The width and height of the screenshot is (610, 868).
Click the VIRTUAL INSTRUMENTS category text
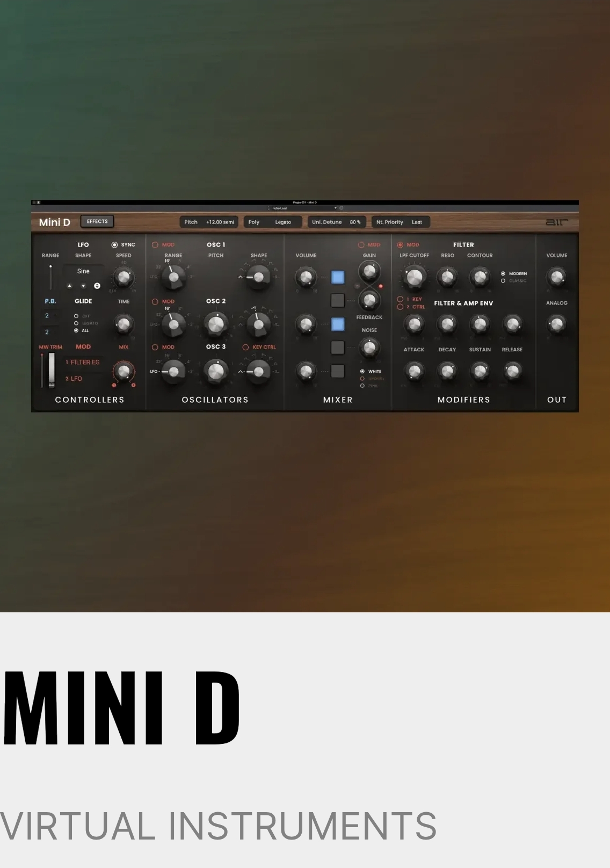pos(218,826)
